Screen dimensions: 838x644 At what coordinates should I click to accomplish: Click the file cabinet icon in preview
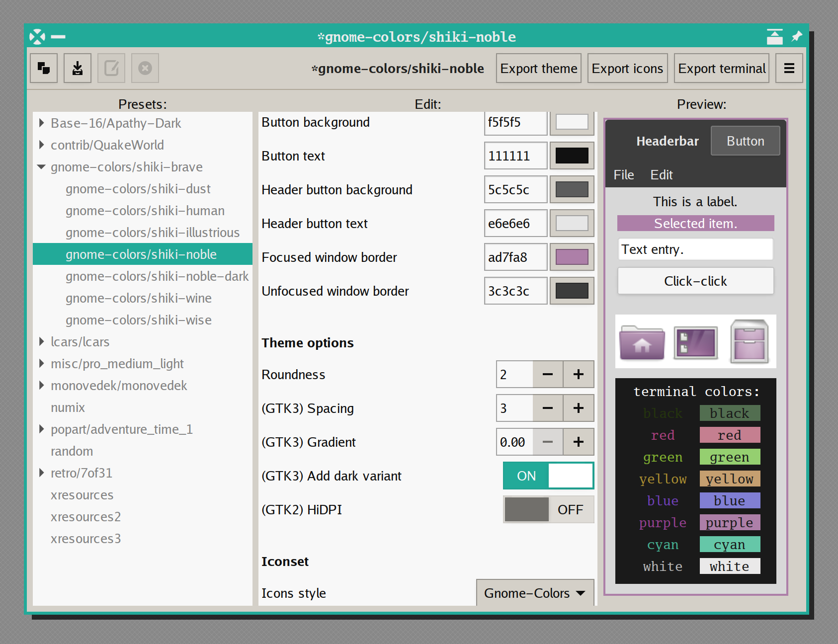749,341
